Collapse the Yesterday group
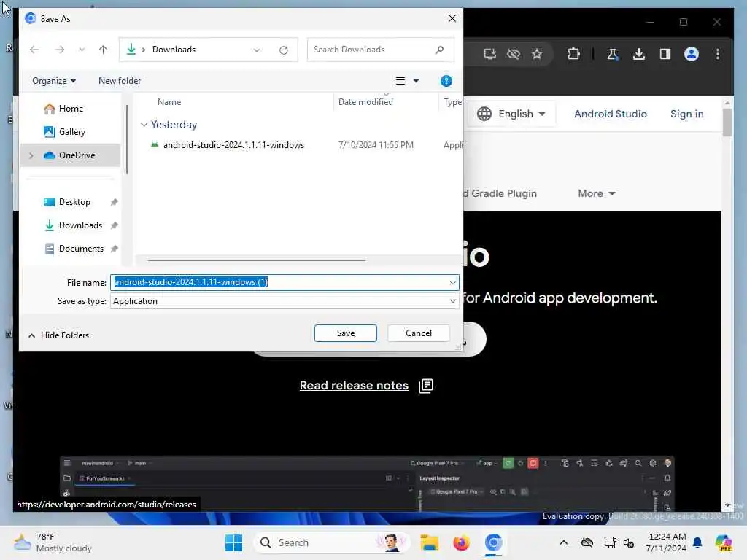Screen dimensions: 747x560 coord(144,124)
